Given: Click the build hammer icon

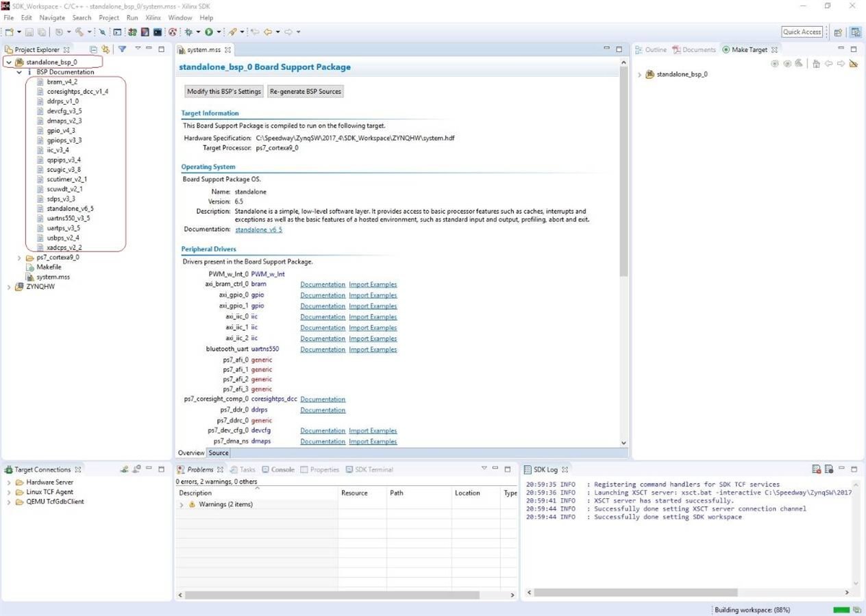Looking at the screenshot, I should pos(80,32).
